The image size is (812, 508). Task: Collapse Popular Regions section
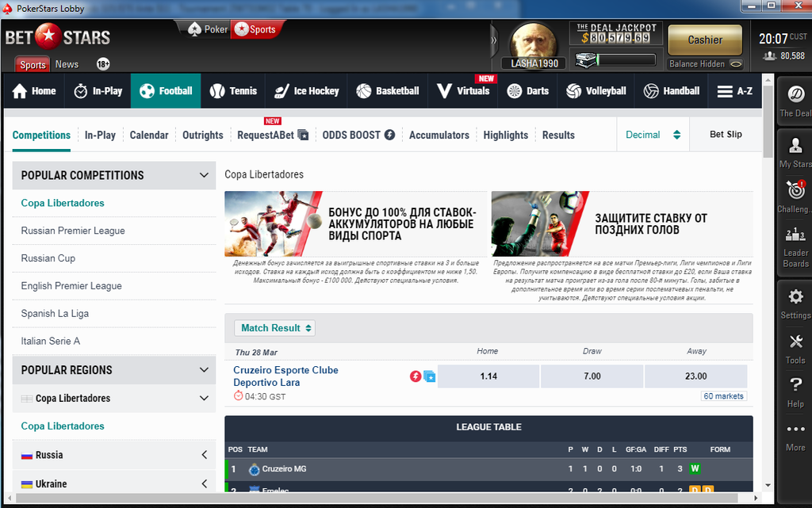point(204,370)
